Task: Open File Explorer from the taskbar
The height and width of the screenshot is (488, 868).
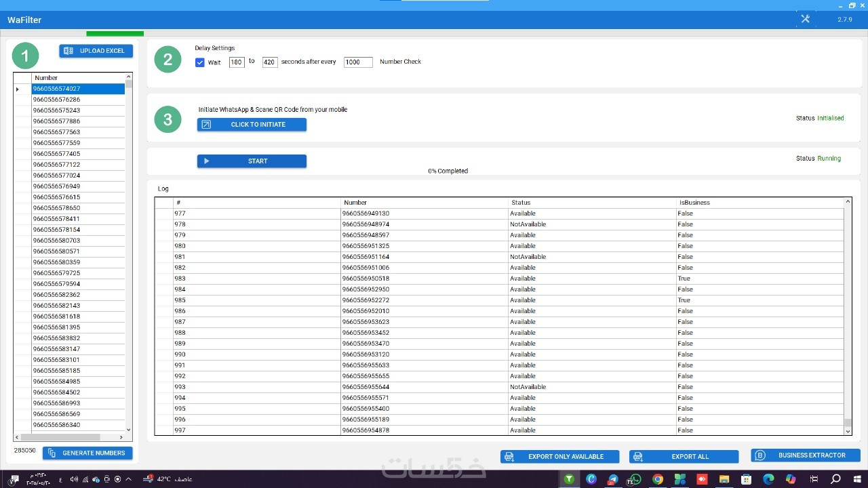Action: tap(724, 479)
